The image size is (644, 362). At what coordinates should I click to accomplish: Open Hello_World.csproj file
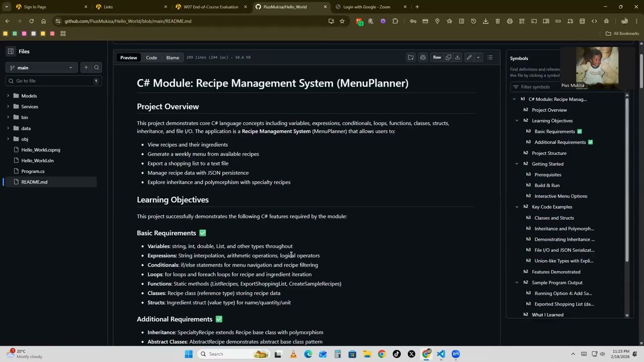[40, 150]
